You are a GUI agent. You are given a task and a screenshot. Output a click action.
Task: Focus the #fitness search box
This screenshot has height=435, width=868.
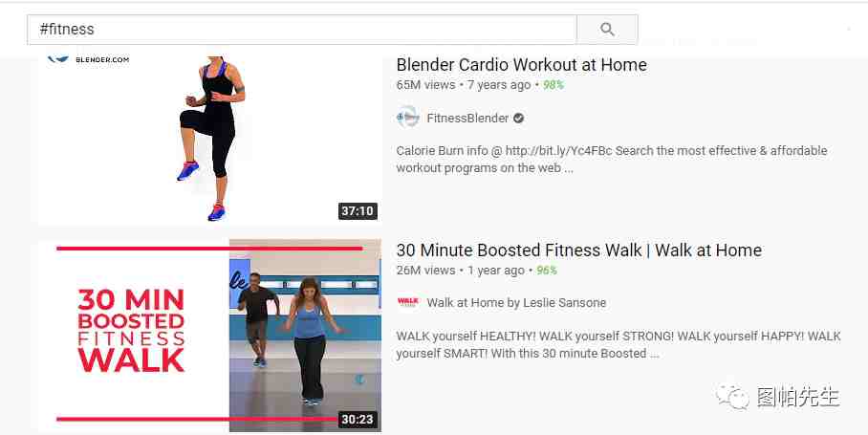coord(302,30)
